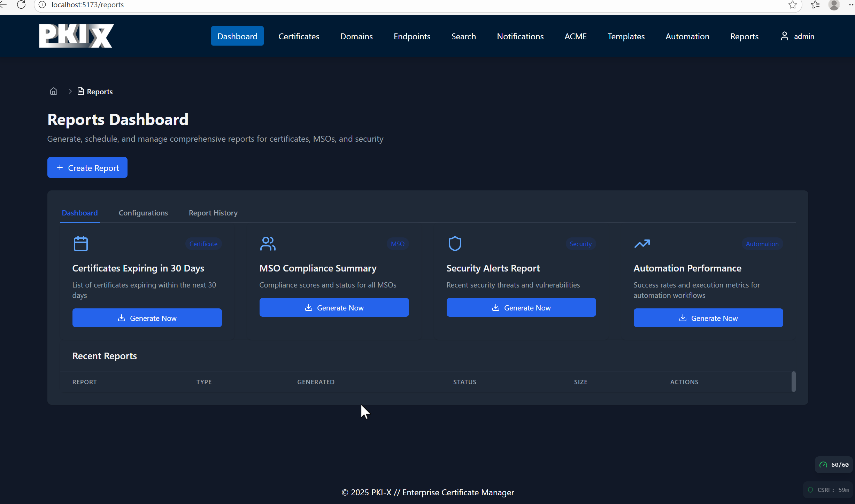Open the admin user menu

coord(798,36)
